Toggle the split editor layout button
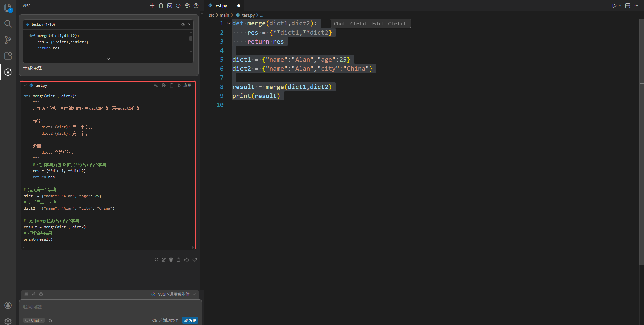644x325 pixels. point(628,6)
